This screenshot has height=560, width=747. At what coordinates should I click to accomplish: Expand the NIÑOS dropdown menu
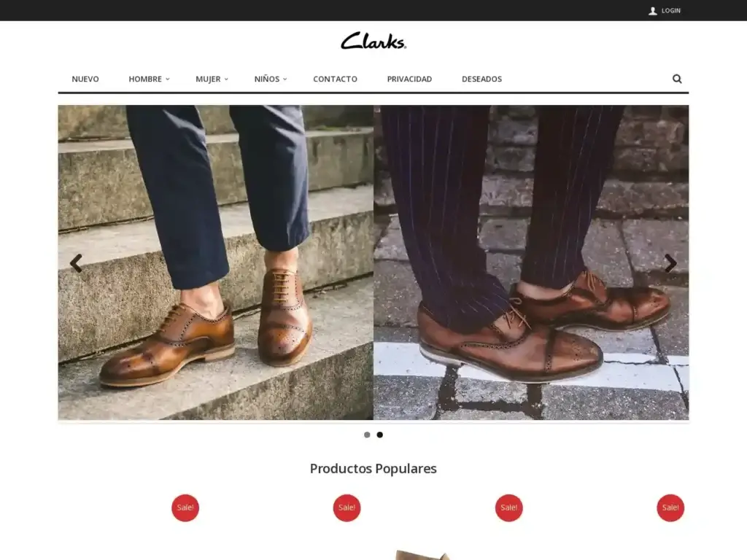pos(270,79)
